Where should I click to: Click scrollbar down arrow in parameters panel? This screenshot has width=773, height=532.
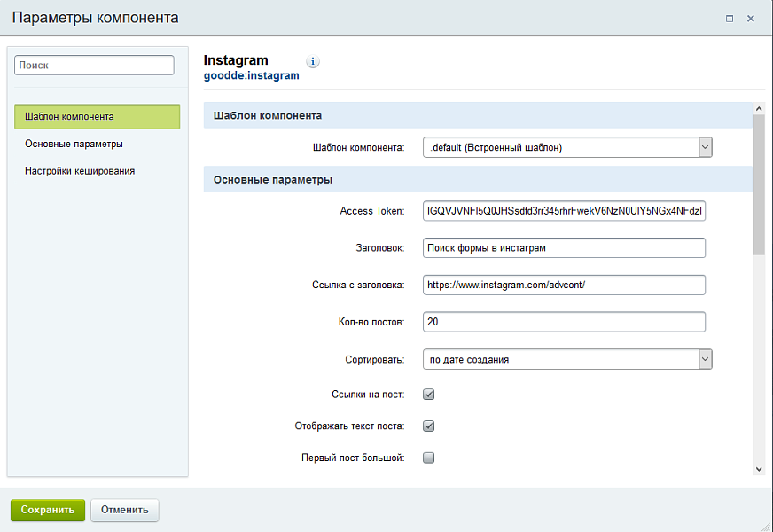coord(759,468)
